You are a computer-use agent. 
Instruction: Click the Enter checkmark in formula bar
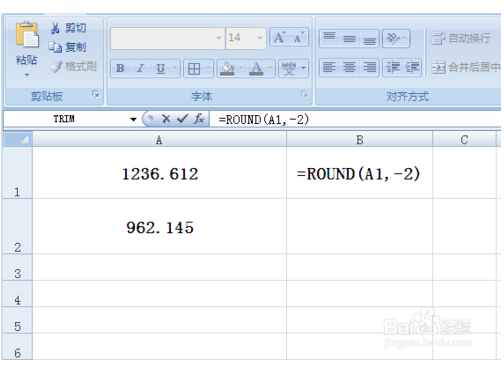tap(182, 118)
